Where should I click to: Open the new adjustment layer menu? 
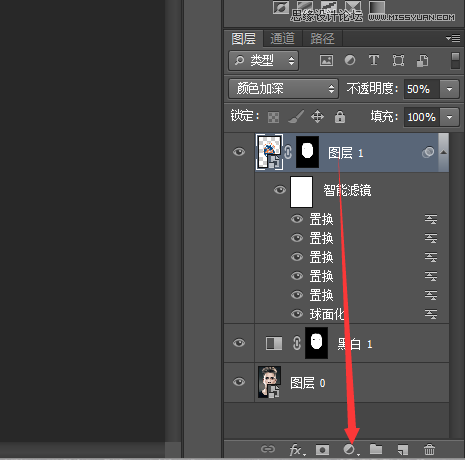point(351,450)
